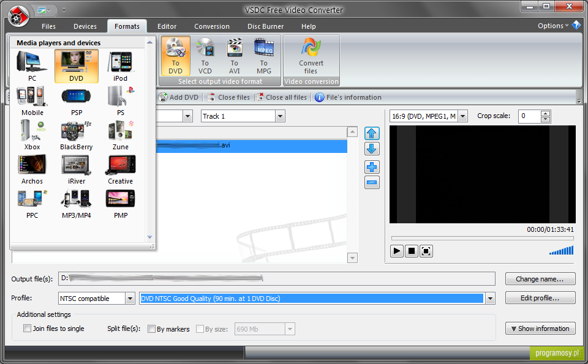Open File's information
588x364 pixels.
(348, 97)
